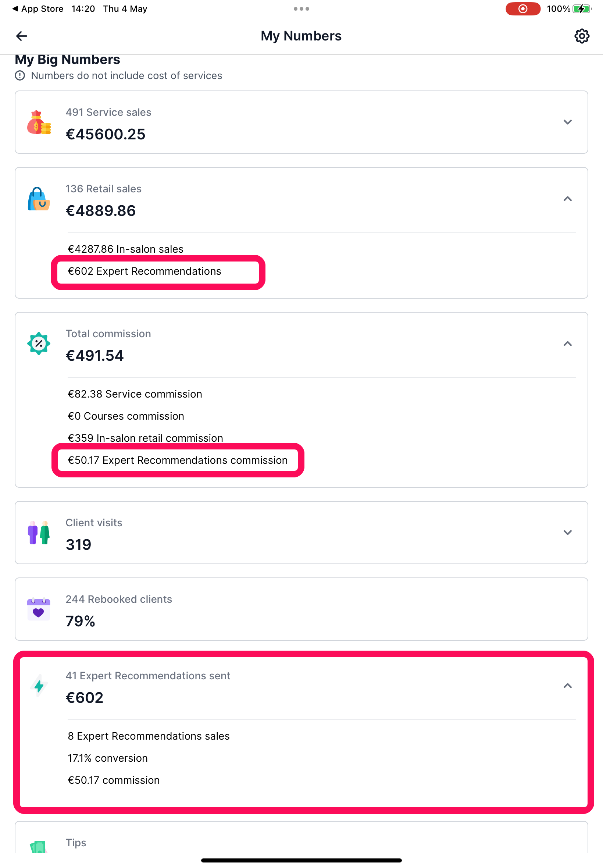The width and height of the screenshot is (603, 868).
Task: Select the €602 Expert Recommendations line
Action: (x=144, y=271)
